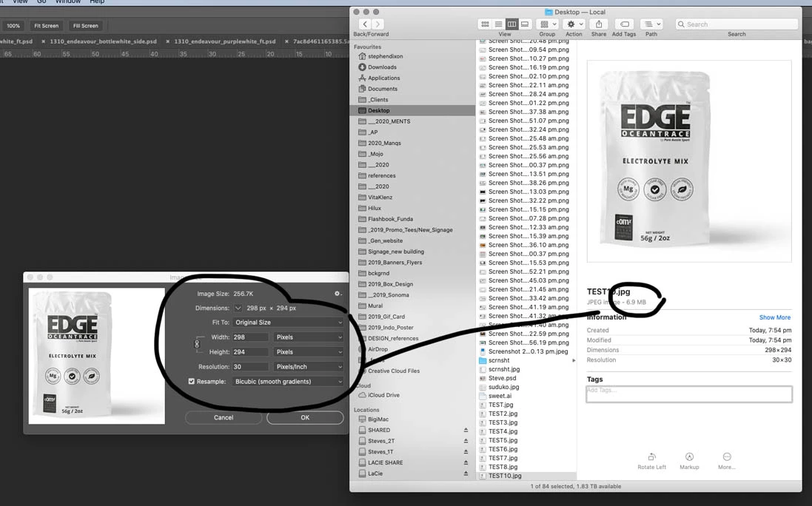Image resolution: width=812 pixels, height=506 pixels.
Task: Open the Window menu in the menu bar
Action: (x=68, y=2)
